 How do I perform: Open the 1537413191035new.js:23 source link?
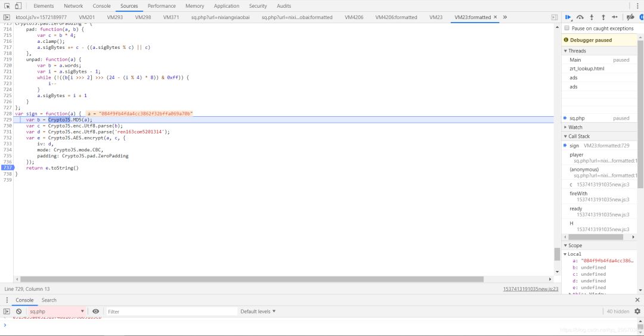(530, 289)
